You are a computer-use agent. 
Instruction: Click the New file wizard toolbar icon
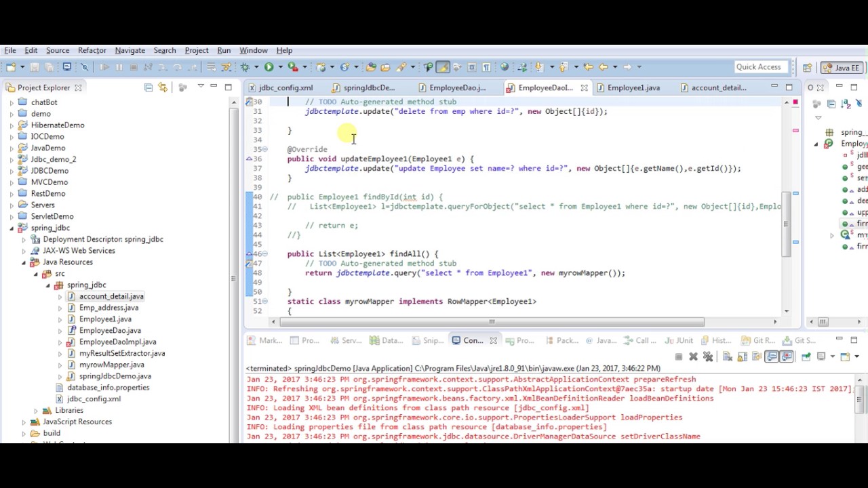point(10,67)
